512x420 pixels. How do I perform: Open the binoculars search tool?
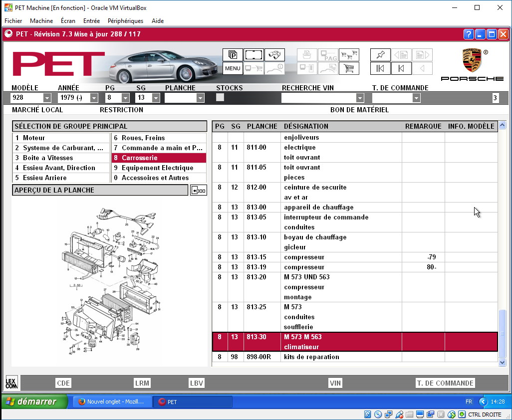(x=274, y=55)
